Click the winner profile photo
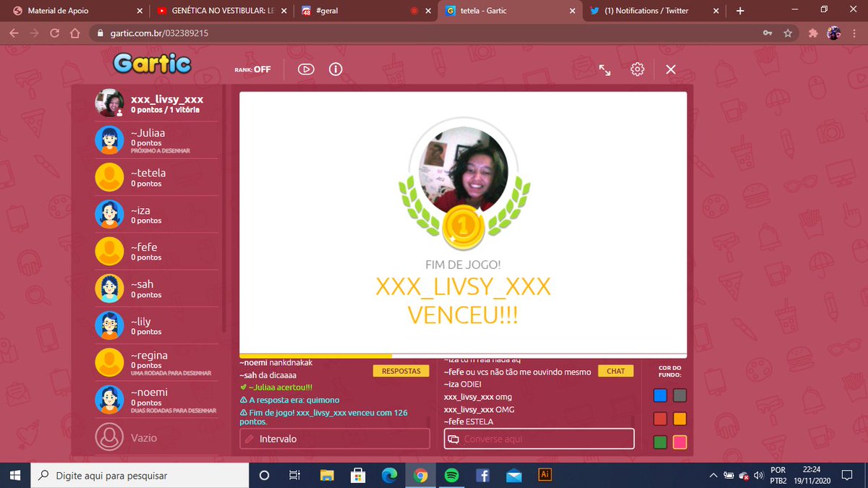Screen dimensions: 868x488 coord(464,171)
